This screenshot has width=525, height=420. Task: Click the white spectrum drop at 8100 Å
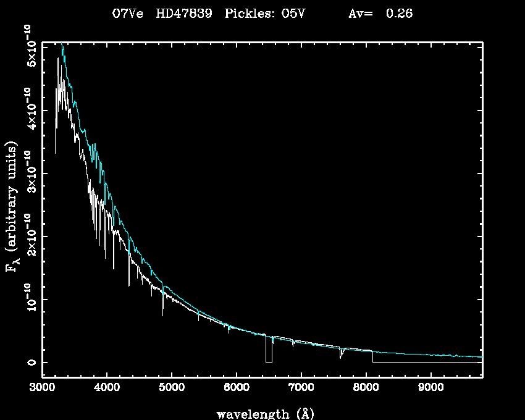372,357
